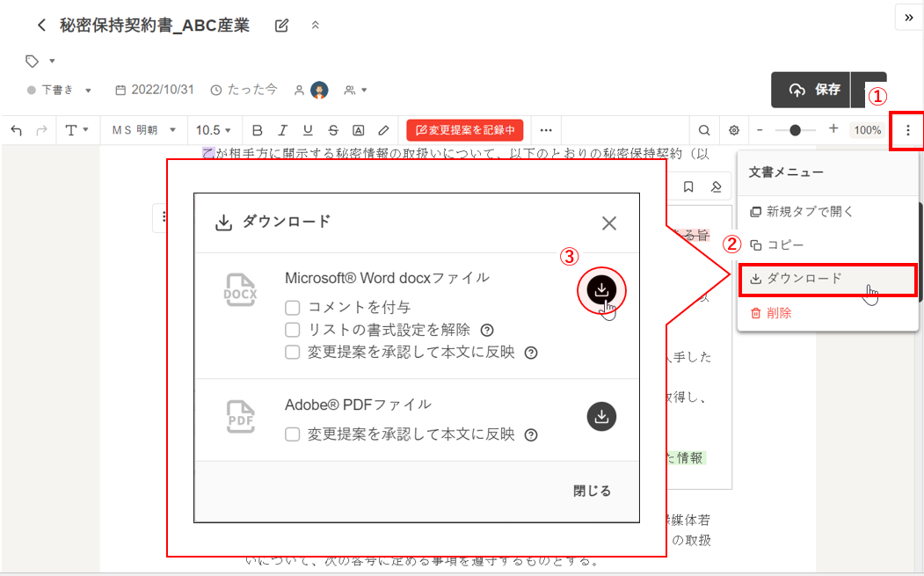Screen dimensions: 924x576
Task: Enable コメントを付与 checkbox
Action: (x=293, y=307)
